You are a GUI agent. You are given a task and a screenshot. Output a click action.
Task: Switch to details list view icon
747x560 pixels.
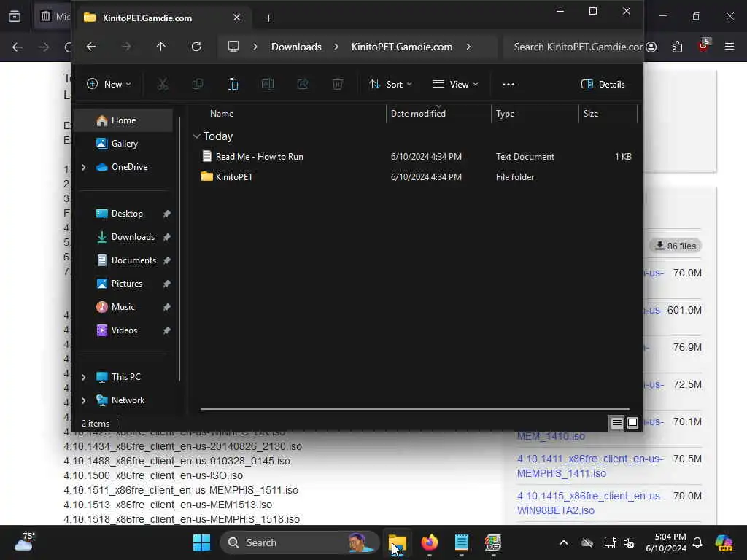617,424
